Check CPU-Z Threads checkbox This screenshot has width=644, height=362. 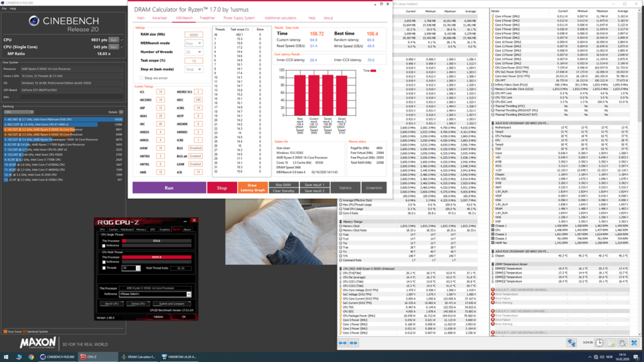(104, 268)
